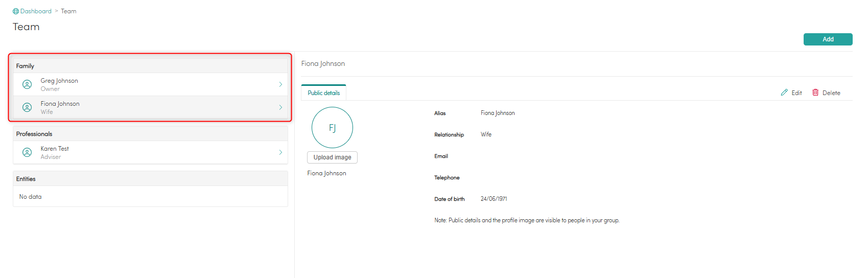Click the Team breadcrumb item

pos(68,11)
